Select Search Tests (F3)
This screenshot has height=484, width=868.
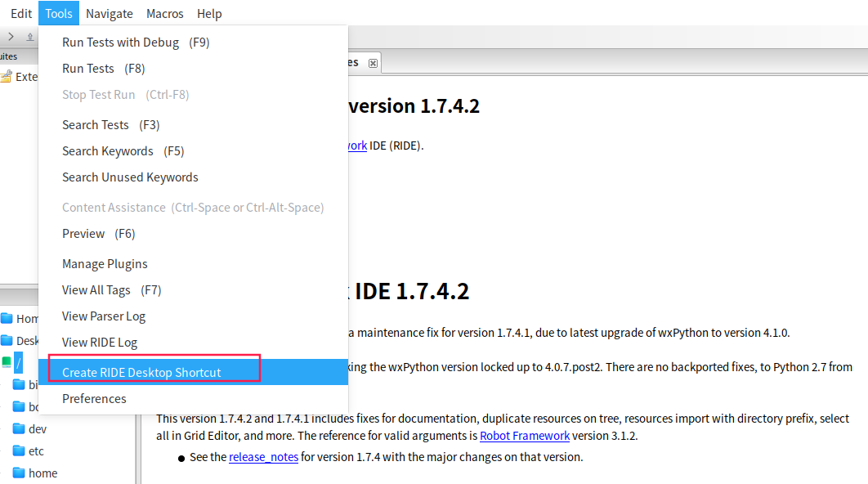pos(193,125)
